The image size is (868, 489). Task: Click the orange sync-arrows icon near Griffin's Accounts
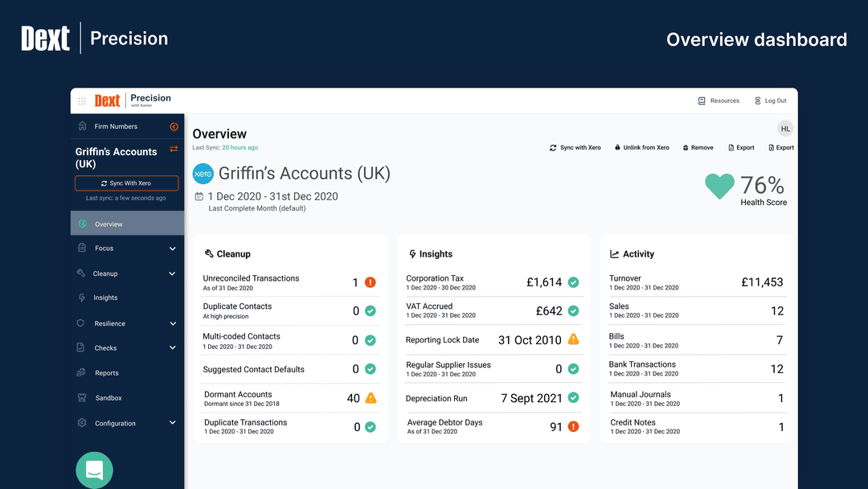174,150
